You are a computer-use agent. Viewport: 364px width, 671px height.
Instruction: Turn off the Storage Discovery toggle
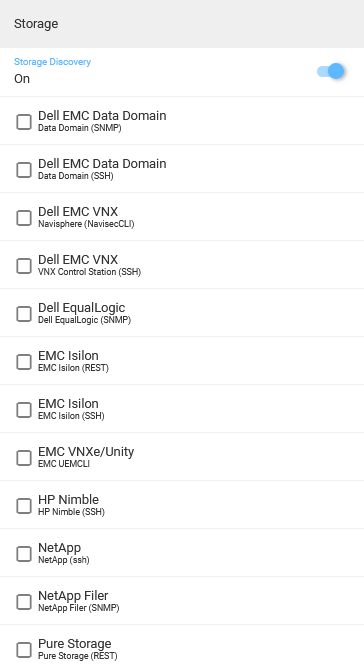tap(331, 71)
